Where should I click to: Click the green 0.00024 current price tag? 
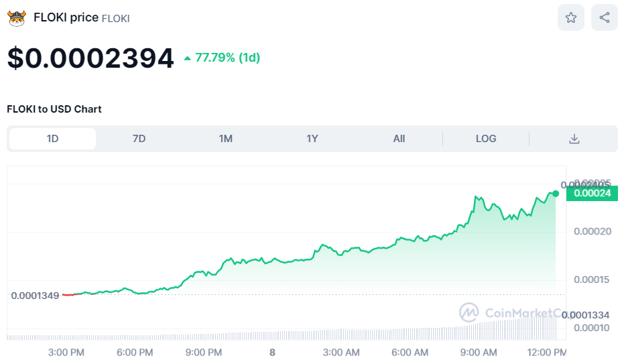pyautogui.click(x=592, y=194)
